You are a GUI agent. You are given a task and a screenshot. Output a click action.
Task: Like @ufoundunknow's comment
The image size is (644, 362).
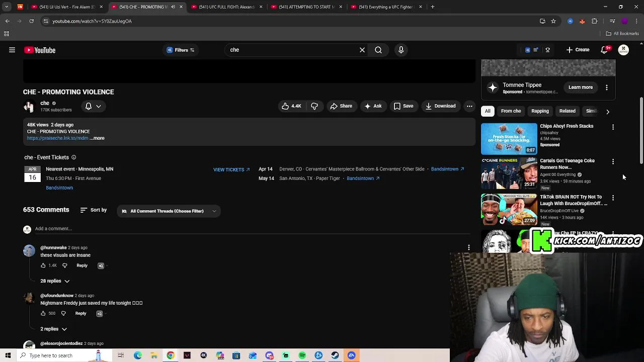(43, 313)
